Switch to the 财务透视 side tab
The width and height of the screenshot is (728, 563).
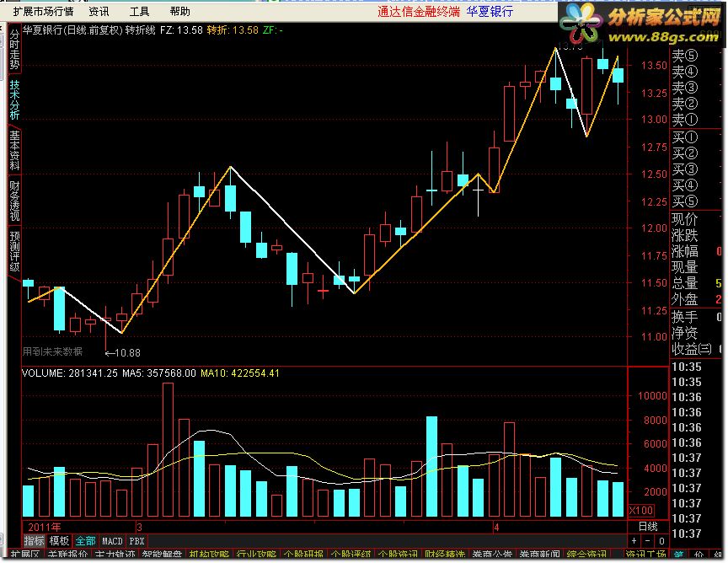[x=14, y=201]
